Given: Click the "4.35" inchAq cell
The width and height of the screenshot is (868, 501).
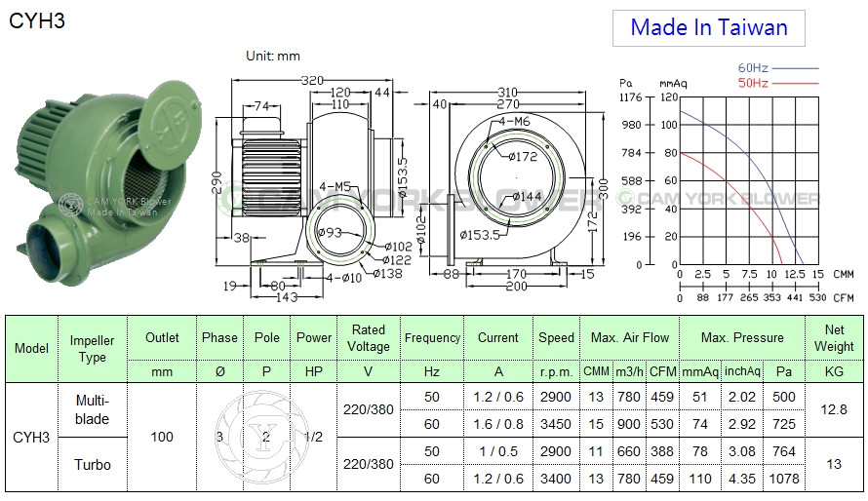Looking at the screenshot, I should [x=742, y=479].
